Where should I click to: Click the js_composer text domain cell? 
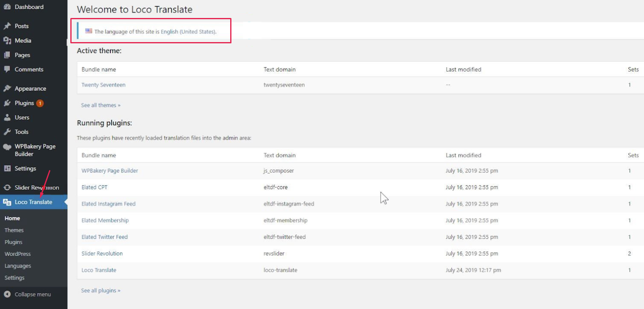coord(279,171)
